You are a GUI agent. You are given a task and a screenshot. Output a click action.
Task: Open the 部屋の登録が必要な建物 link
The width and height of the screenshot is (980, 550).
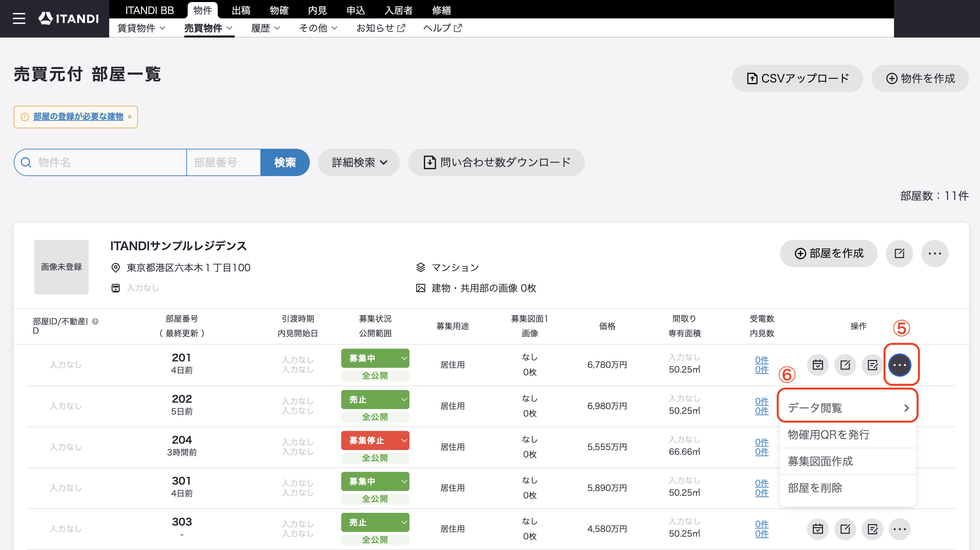(x=78, y=117)
